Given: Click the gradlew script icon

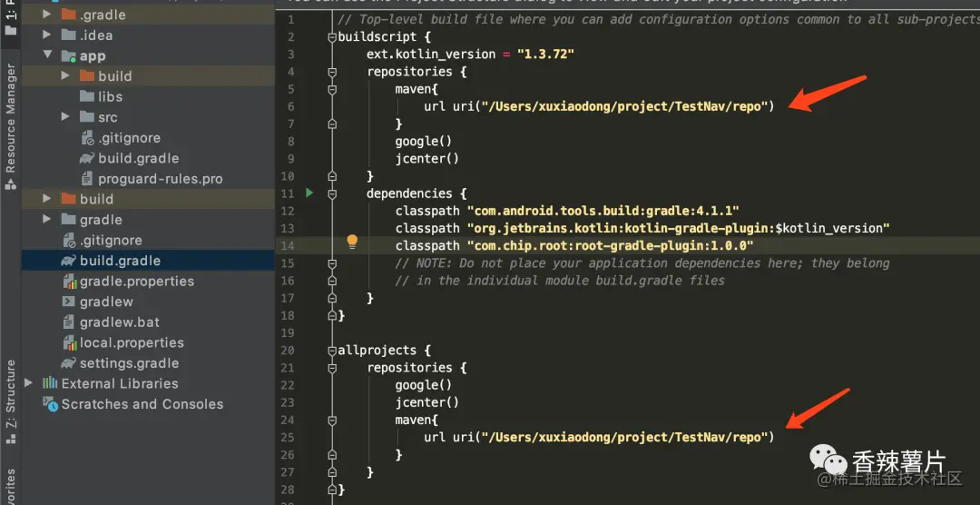Looking at the screenshot, I should click(69, 302).
